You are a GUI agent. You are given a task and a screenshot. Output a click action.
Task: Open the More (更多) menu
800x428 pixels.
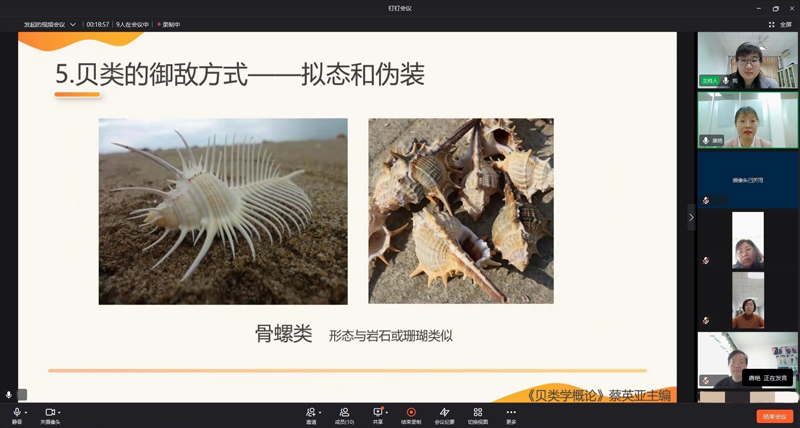pos(511,412)
